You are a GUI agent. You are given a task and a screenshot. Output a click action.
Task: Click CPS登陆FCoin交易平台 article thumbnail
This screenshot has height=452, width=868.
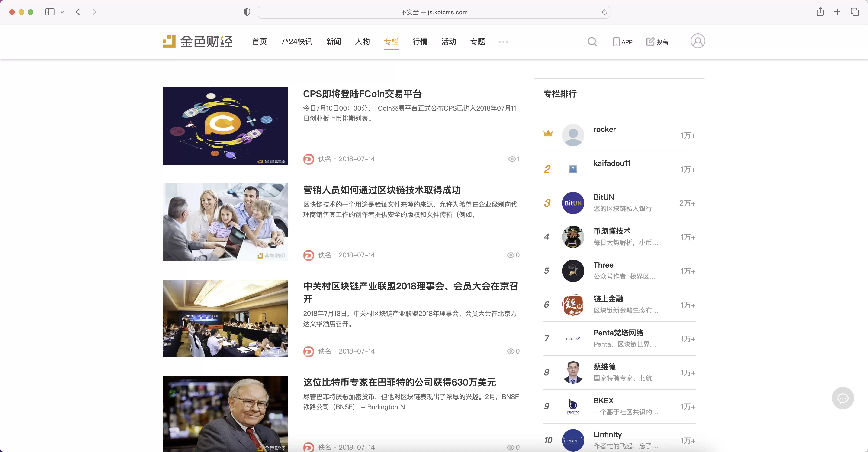coord(225,126)
